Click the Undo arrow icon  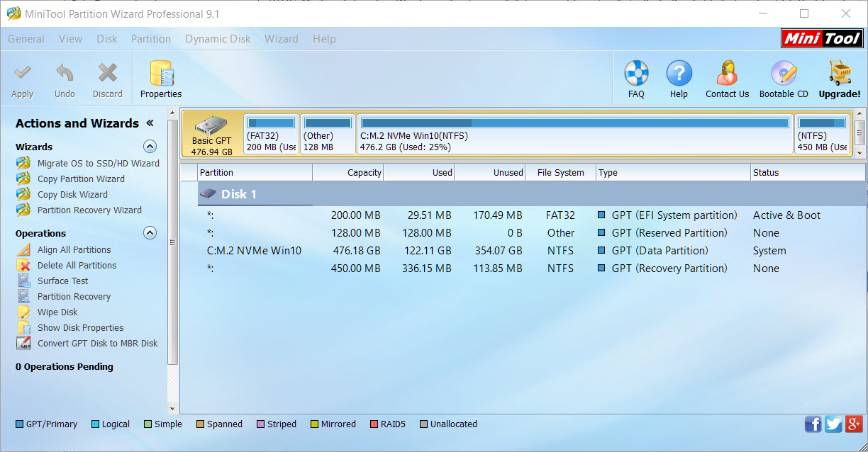(x=65, y=73)
